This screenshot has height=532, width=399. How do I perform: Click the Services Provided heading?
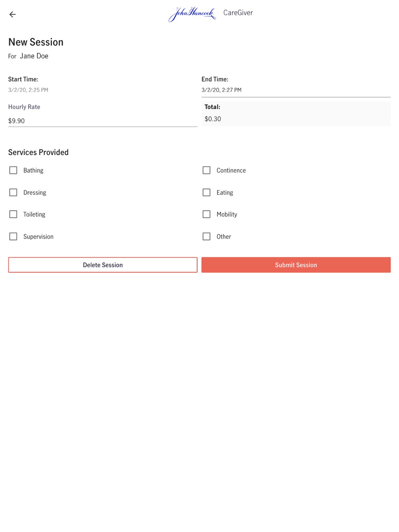(38, 152)
